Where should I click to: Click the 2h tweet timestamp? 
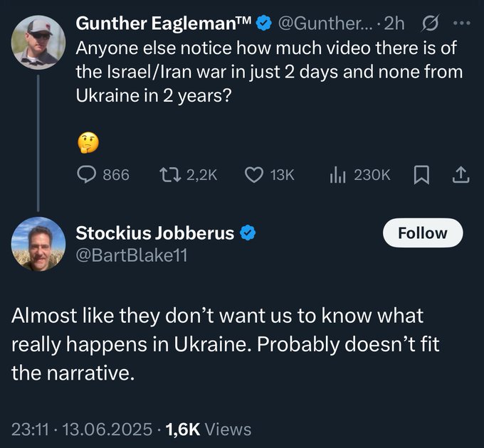tap(394, 23)
